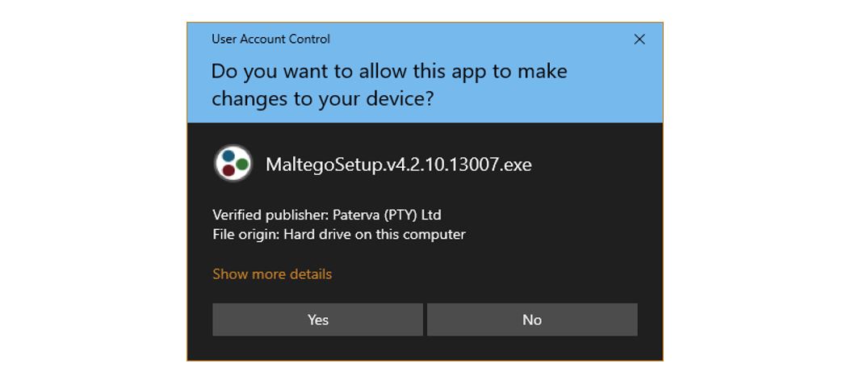Expand the Show more details link
The image size is (868, 380).
click(x=272, y=274)
